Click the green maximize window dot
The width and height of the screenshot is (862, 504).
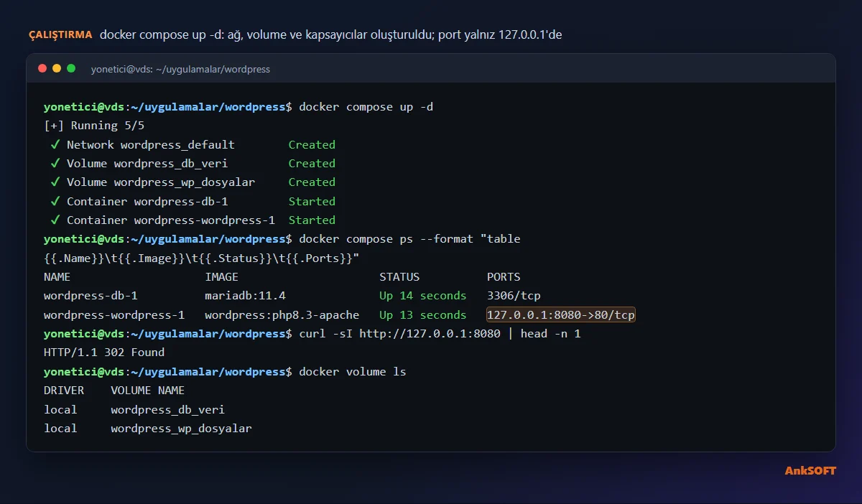tap(71, 68)
